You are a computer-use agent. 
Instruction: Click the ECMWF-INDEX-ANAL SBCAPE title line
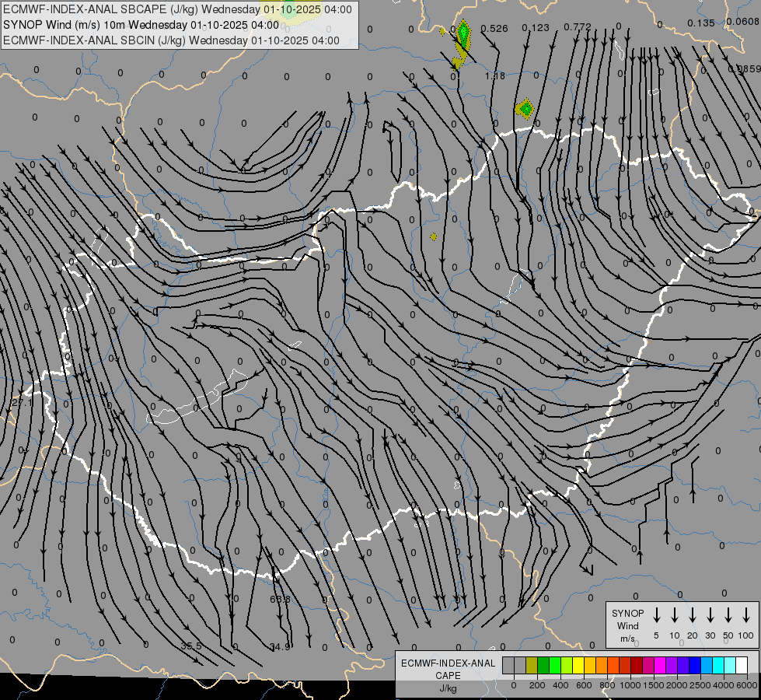[x=177, y=9]
